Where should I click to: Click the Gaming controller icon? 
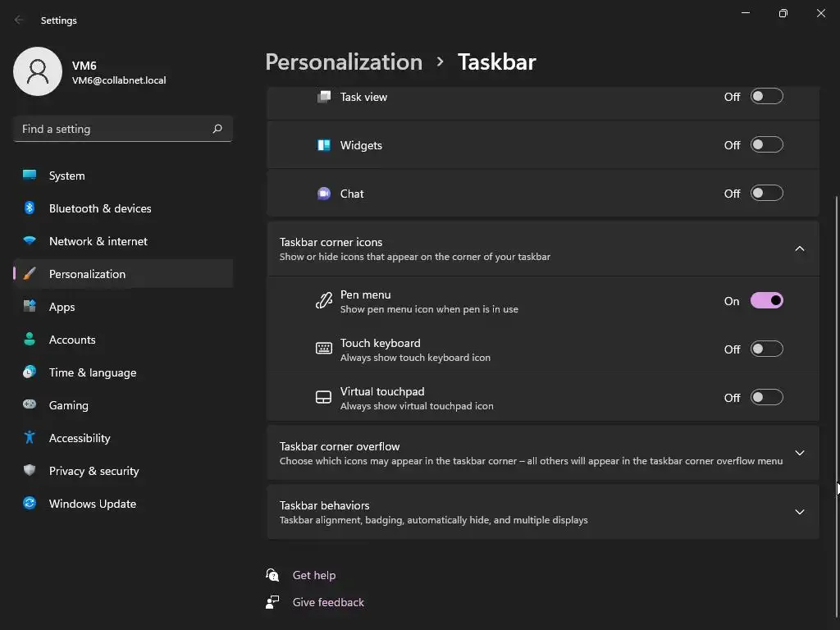[x=30, y=405]
